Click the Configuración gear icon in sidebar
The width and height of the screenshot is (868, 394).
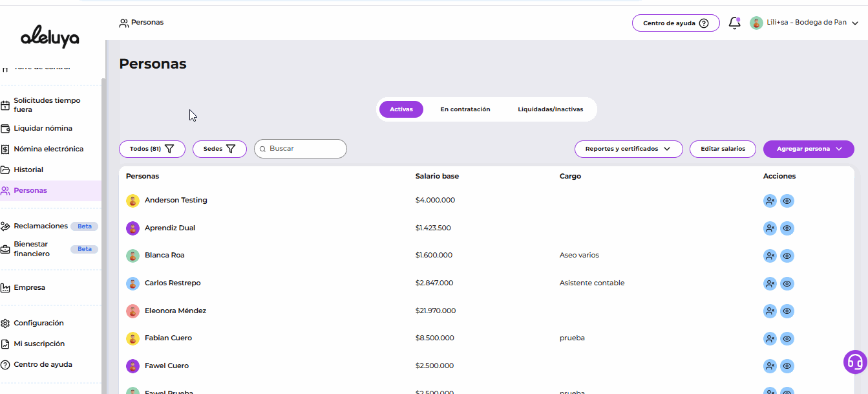tap(6, 323)
